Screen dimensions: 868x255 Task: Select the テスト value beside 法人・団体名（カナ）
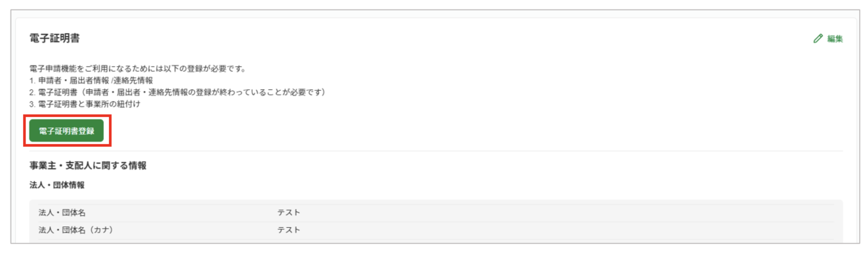tap(288, 230)
